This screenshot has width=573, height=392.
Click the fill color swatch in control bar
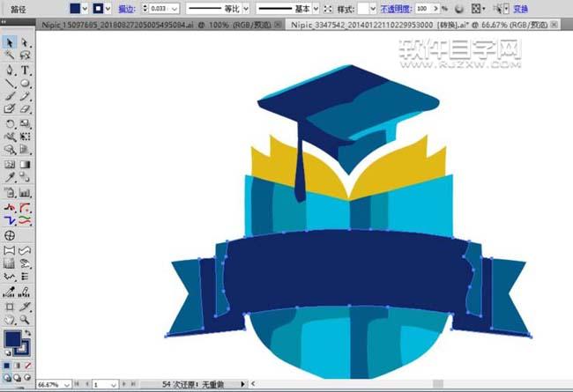point(75,9)
